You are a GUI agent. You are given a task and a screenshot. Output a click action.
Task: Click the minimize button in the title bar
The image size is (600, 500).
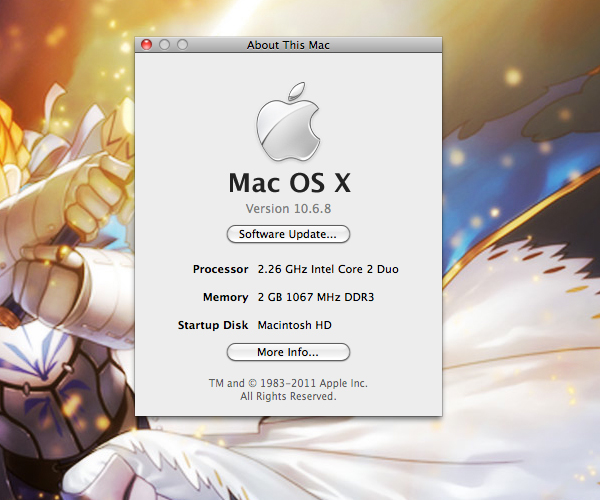(x=165, y=45)
